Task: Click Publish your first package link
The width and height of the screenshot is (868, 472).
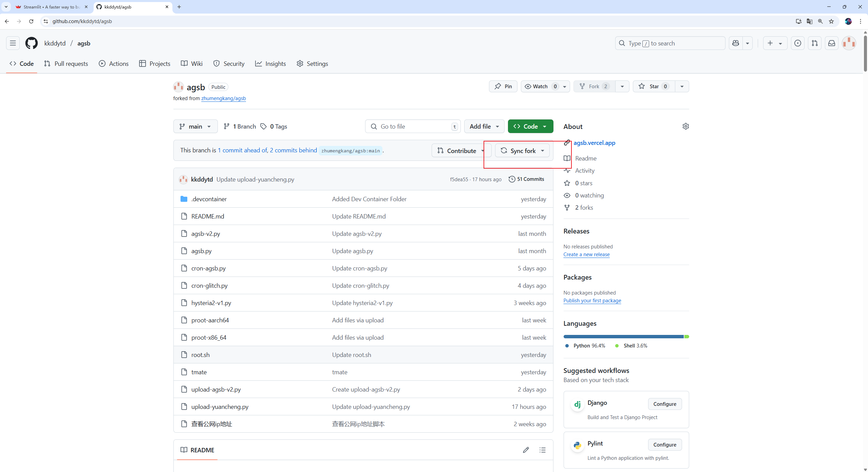Action: (x=592, y=301)
